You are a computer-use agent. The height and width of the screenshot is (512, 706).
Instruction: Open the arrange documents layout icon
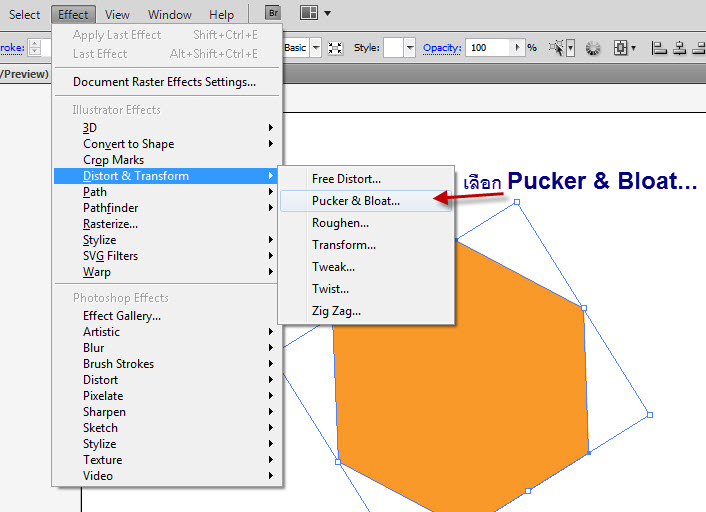[308, 13]
